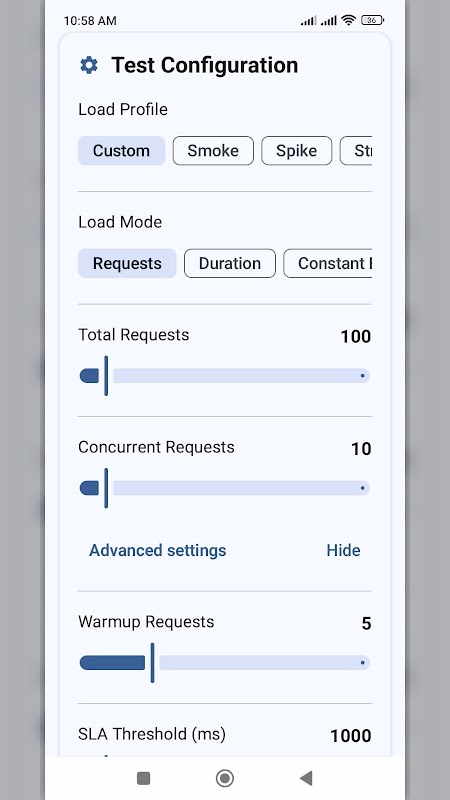The height and width of the screenshot is (800, 450).
Task: Tap the Android home circle icon
Action: click(224, 778)
